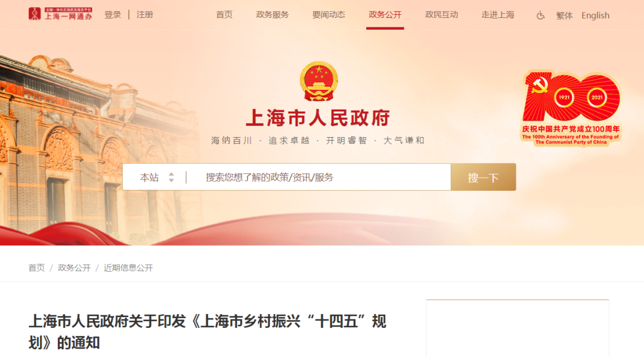Focus the policy search input field
The height and width of the screenshot is (357, 644).
[x=318, y=177]
